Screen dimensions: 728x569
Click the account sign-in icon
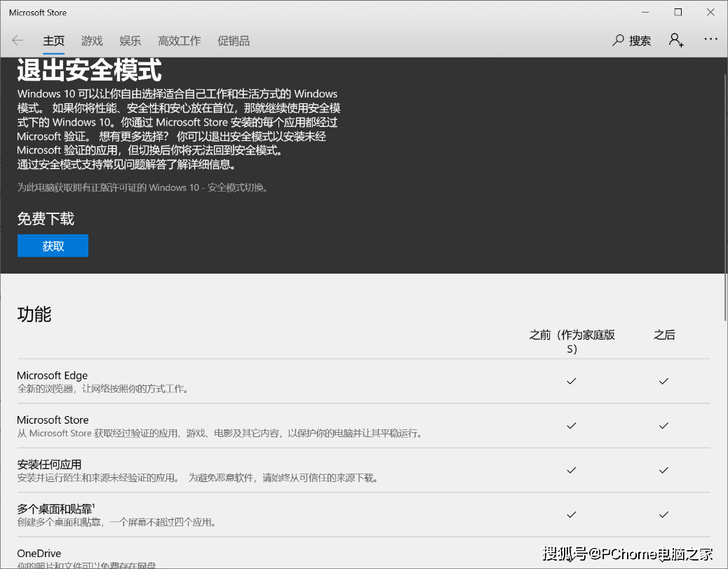tap(676, 41)
